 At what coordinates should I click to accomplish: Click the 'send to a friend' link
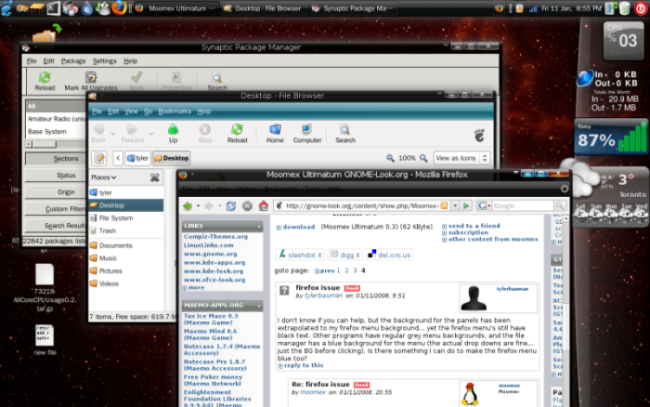click(471, 226)
